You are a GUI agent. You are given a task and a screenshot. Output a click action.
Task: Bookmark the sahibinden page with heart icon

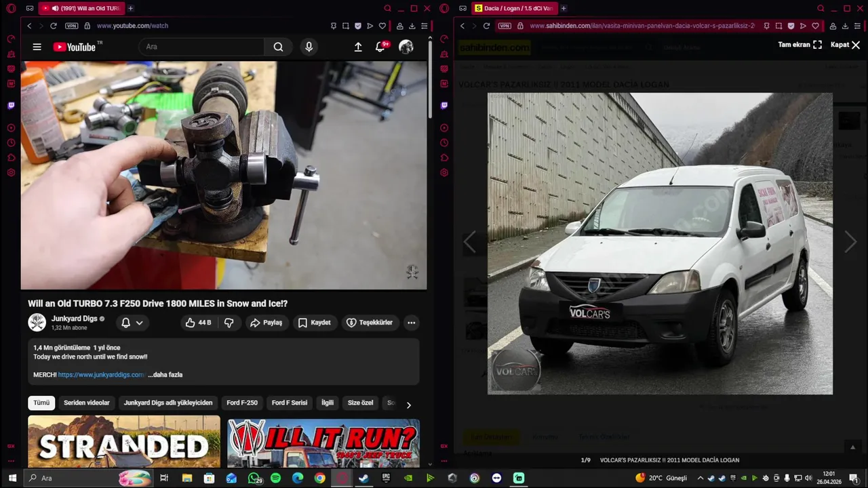pyautogui.click(x=815, y=26)
